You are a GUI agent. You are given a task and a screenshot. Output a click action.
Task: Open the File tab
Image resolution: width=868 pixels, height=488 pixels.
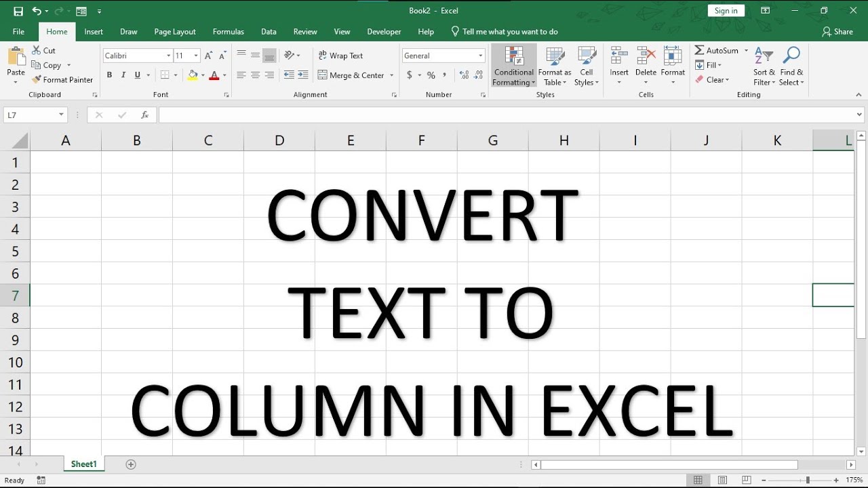pyautogui.click(x=18, y=32)
